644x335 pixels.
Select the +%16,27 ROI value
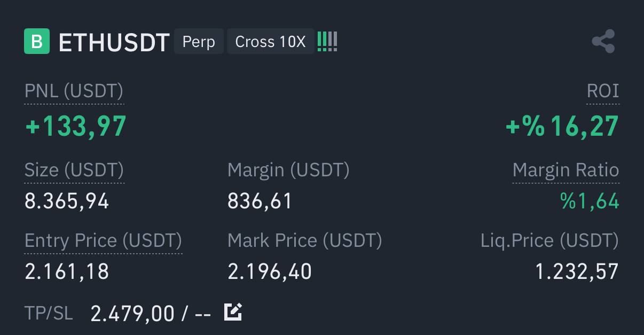tap(562, 127)
